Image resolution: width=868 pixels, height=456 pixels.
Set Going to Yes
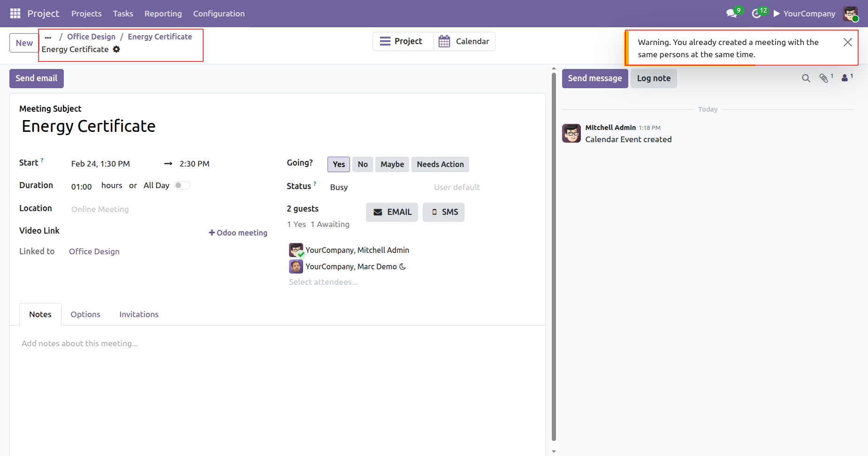(339, 164)
